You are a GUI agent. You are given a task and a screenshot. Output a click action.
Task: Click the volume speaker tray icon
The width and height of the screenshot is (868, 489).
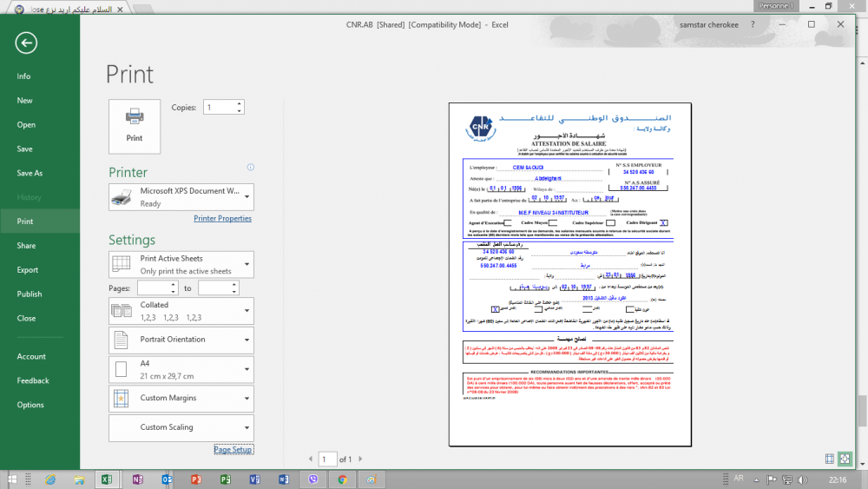803,480
